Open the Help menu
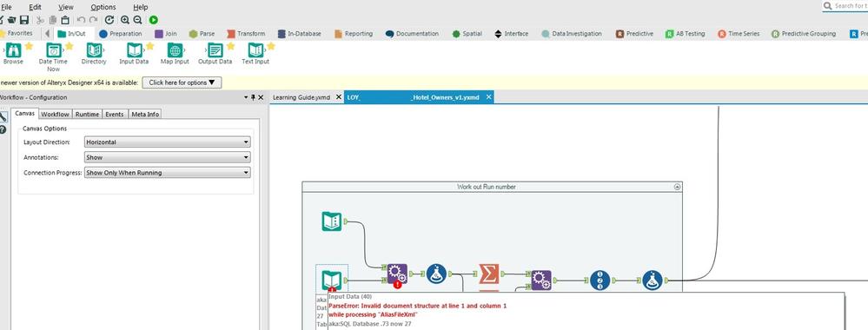This screenshot has width=868, height=330. [141, 7]
